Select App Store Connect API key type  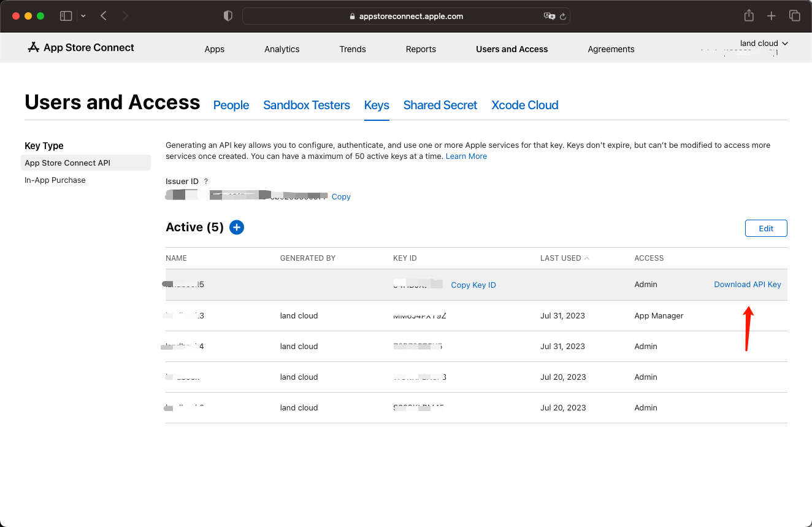pyautogui.click(x=86, y=163)
